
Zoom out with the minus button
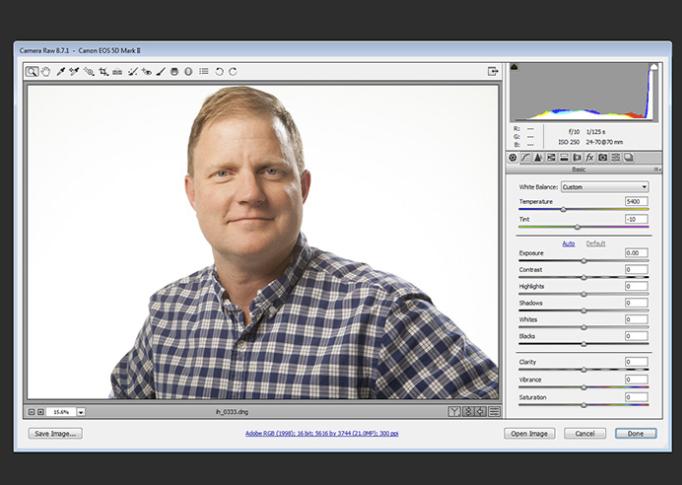31,412
